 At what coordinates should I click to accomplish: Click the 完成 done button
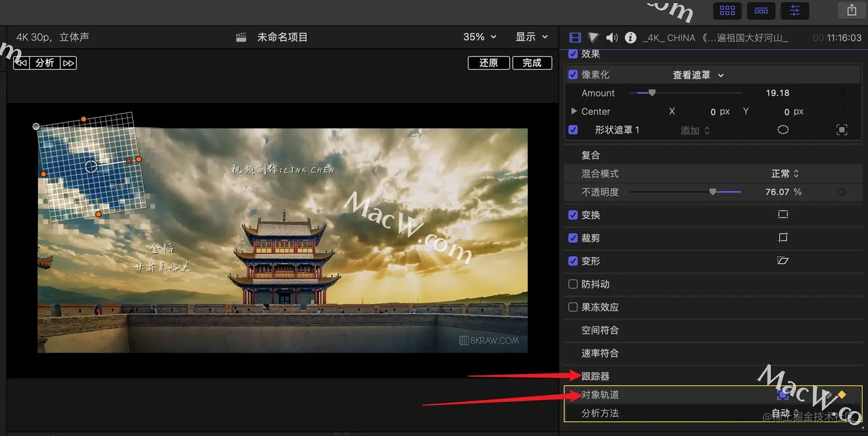[532, 63]
